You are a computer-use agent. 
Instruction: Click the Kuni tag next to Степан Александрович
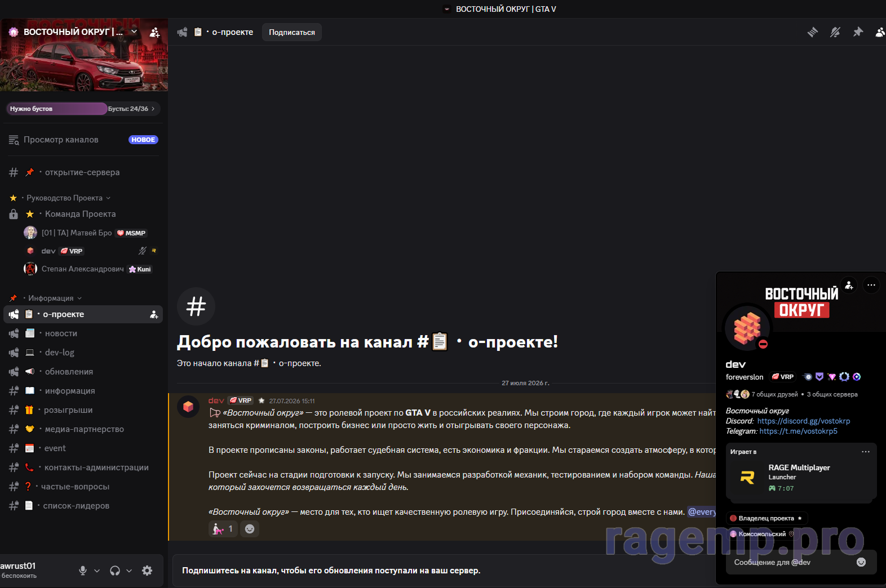(140, 269)
